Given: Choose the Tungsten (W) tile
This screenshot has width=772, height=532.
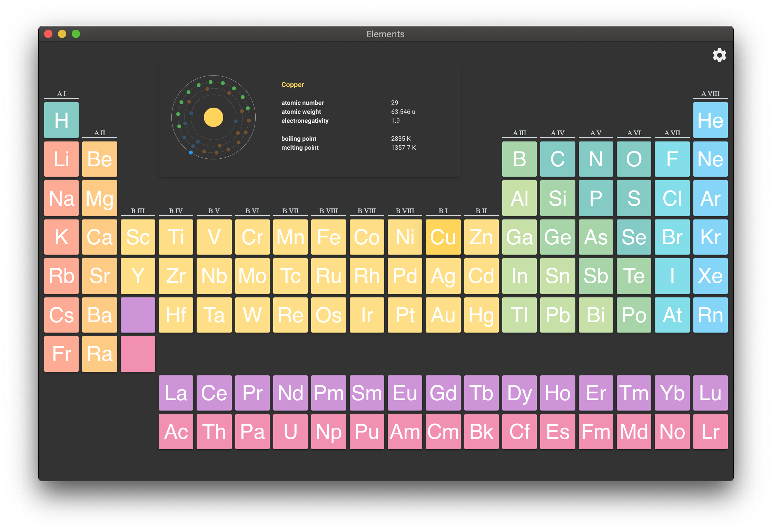Looking at the screenshot, I should click(252, 315).
